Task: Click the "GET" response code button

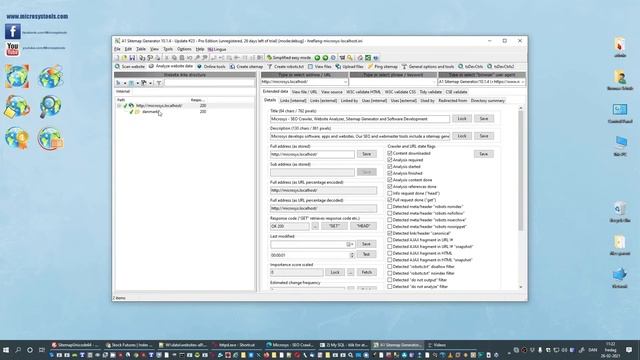Action: pyautogui.click(x=334, y=226)
